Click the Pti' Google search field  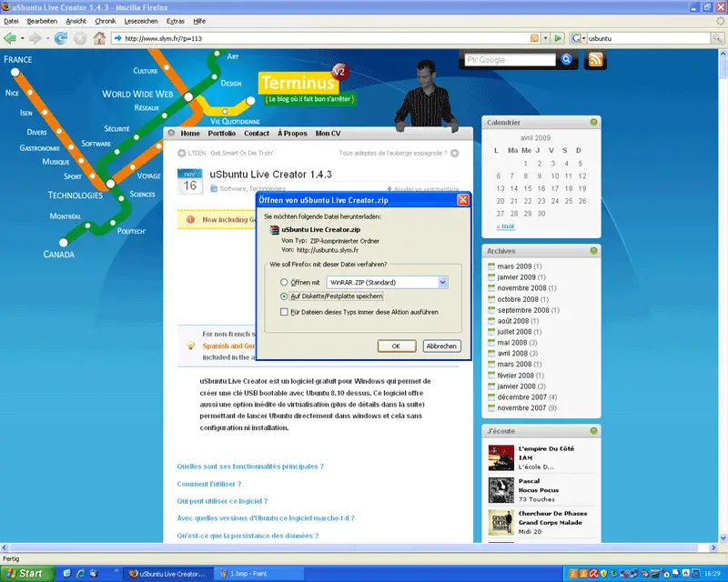click(510, 60)
